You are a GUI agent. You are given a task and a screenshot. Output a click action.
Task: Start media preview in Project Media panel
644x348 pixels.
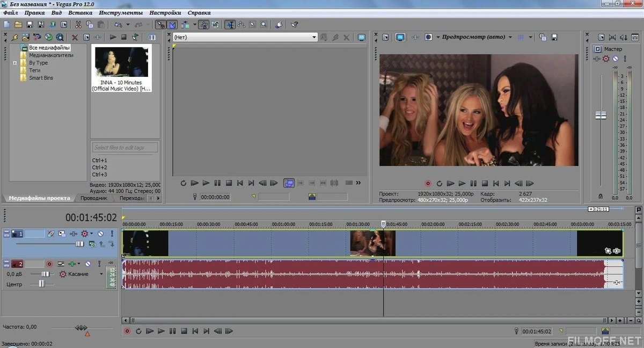click(113, 37)
